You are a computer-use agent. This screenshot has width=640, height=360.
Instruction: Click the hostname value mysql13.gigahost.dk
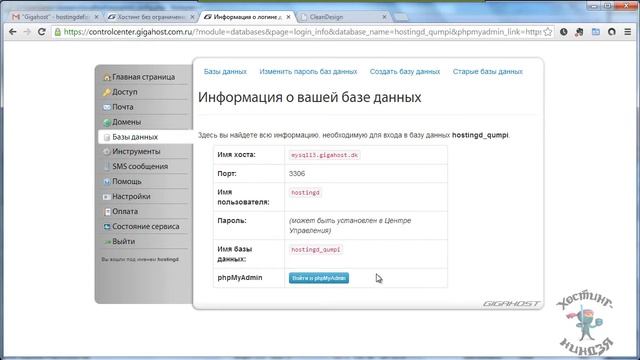coord(324,155)
